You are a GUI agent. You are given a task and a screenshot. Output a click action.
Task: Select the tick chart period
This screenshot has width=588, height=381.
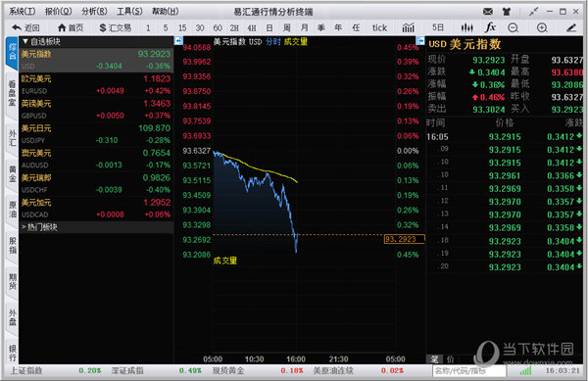pos(379,27)
